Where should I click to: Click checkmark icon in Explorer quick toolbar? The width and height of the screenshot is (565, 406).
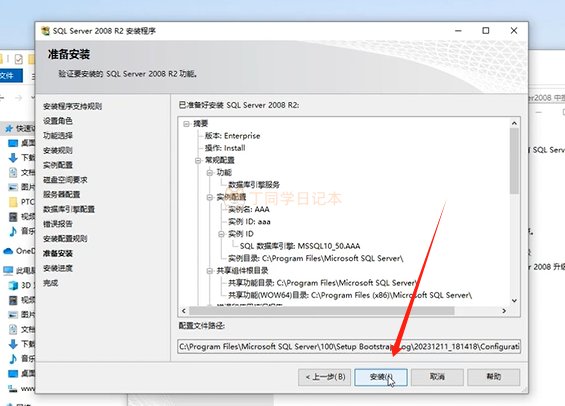point(19,59)
